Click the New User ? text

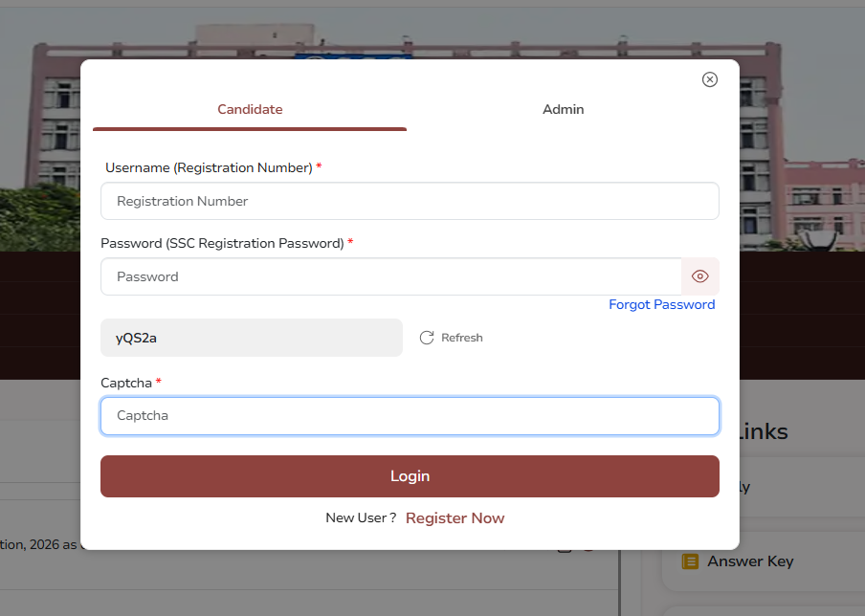tap(361, 517)
